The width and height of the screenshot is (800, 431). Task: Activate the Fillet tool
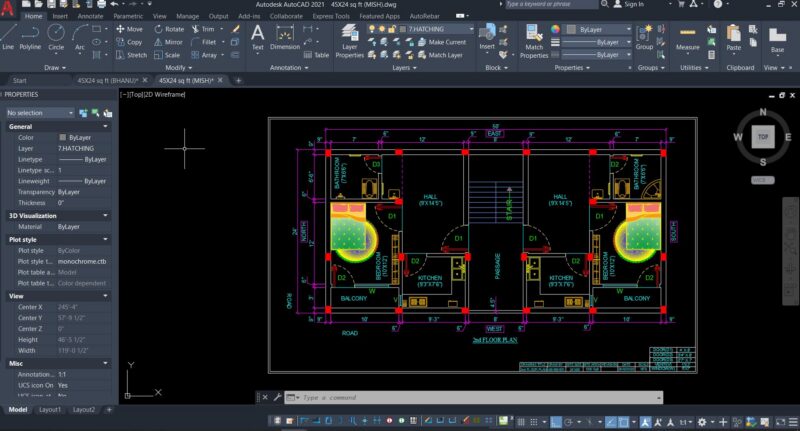[x=204, y=42]
